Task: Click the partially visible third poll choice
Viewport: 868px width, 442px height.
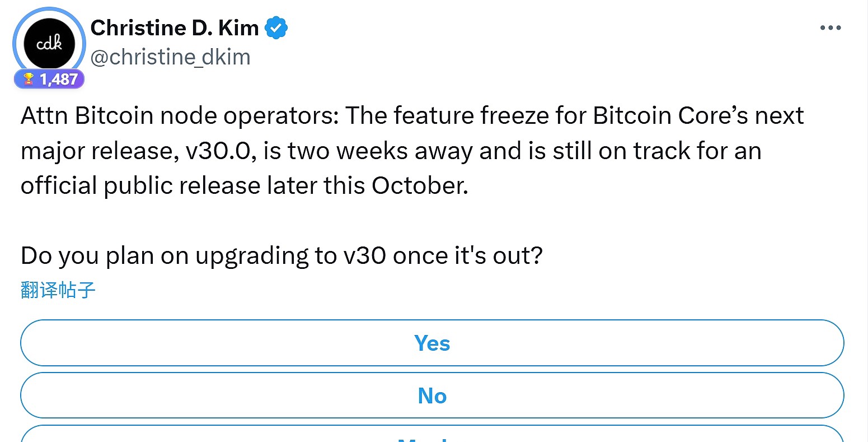Action: (x=431, y=437)
